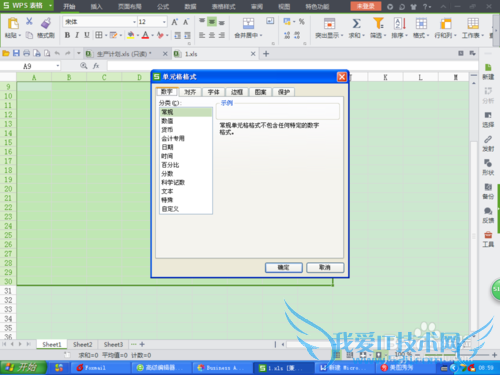Apply the fill color bucket swatch
Viewport: 500px width, 375px height.
click(x=131, y=35)
